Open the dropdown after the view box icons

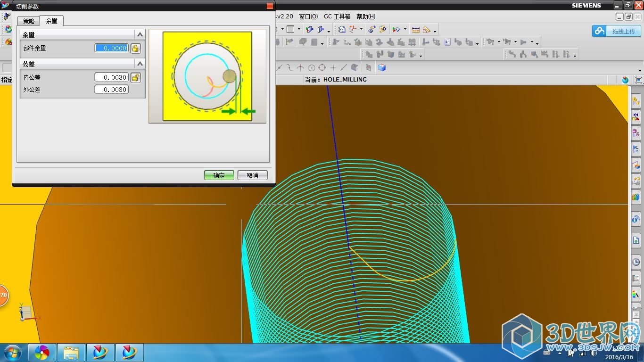click(x=329, y=31)
